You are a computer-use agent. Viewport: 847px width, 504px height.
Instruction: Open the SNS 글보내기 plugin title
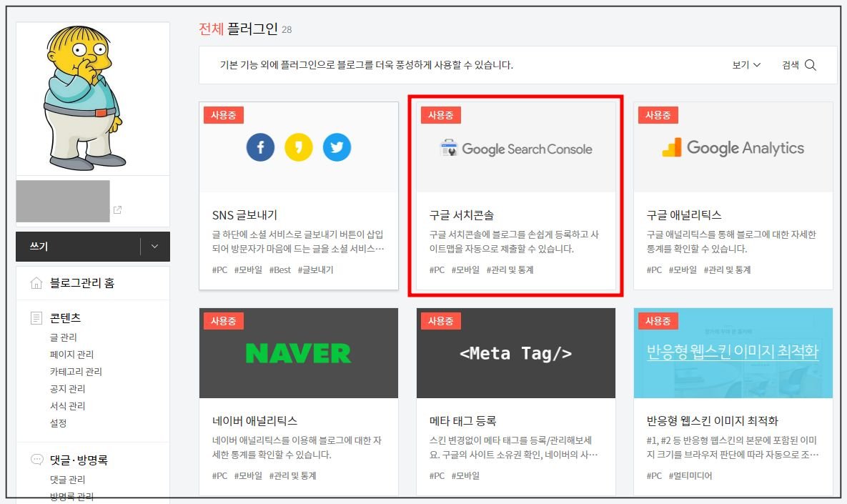coord(244,215)
